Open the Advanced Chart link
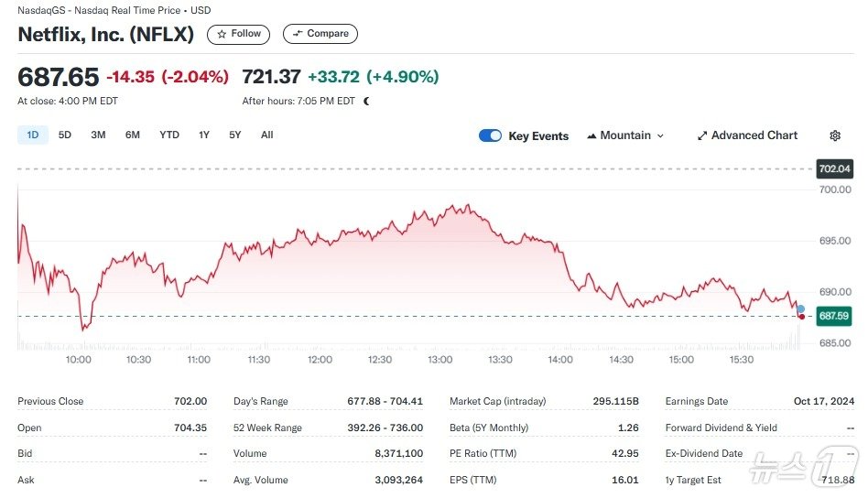Image resolution: width=868 pixels, height=498 pixels. tap(754, 135)
